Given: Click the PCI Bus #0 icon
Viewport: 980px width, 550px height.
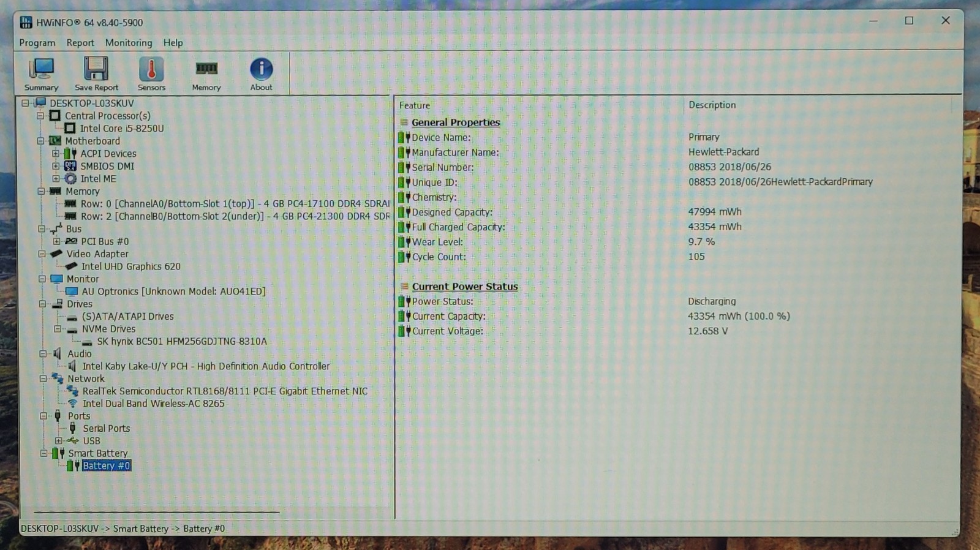Looking at the screenshot, I should [71, 241].
